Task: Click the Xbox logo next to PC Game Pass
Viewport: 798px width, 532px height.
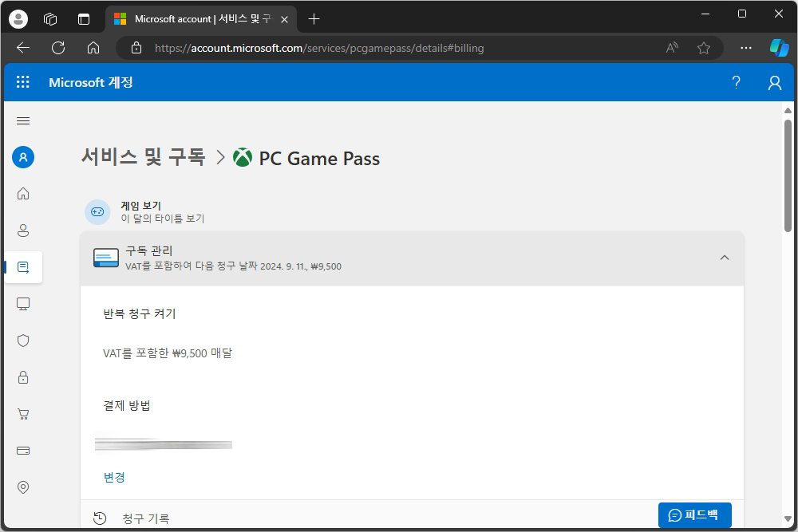Action: (243, 157)
